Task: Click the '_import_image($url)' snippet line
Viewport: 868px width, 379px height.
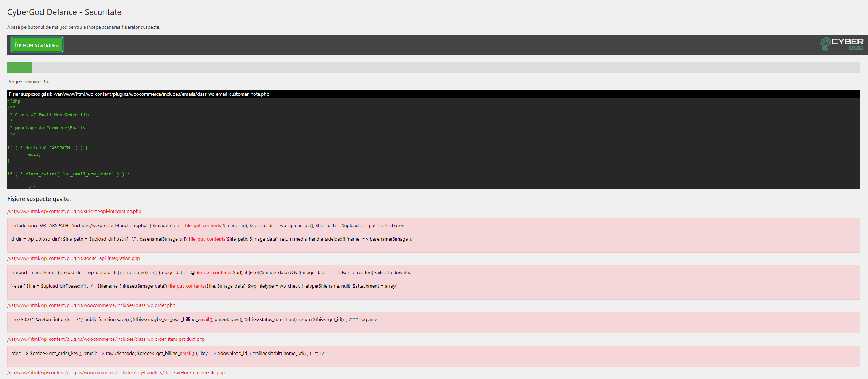Action: coord(211,273)
